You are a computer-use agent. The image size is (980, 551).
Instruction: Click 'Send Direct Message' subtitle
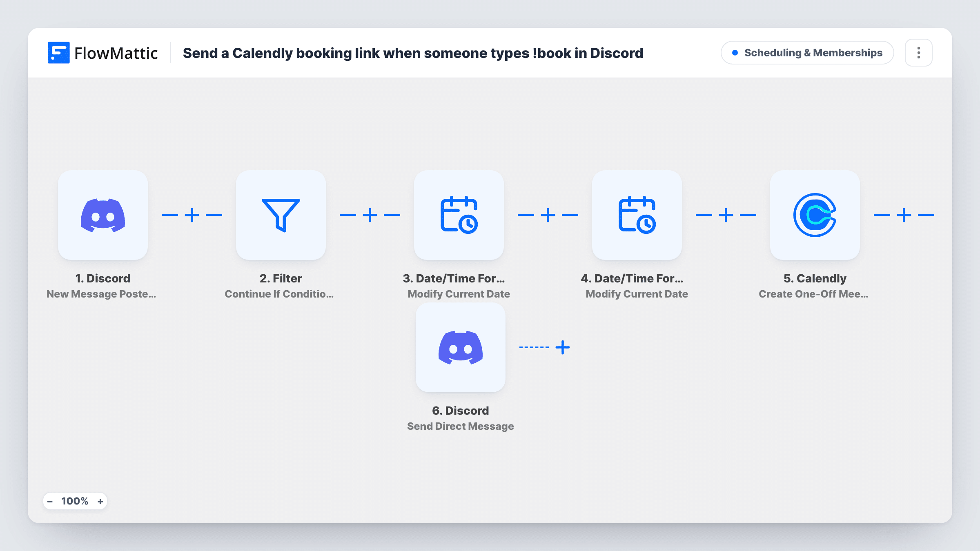coord(461,426)
